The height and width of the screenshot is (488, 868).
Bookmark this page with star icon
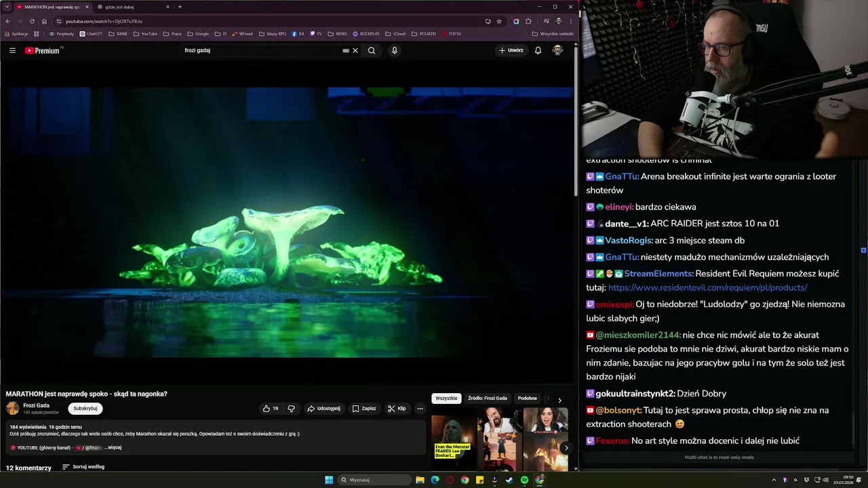499,21
